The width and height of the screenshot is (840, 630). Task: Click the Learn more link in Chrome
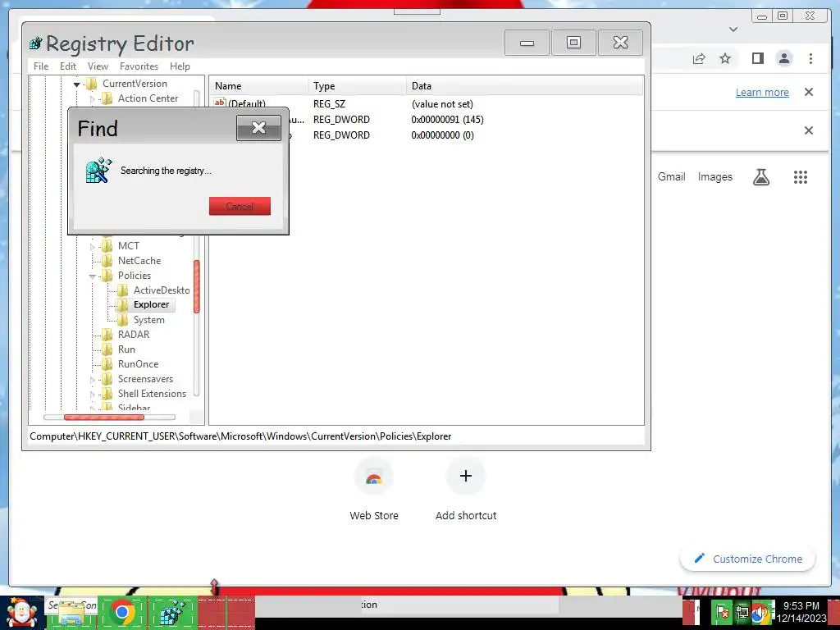(762, 92)
